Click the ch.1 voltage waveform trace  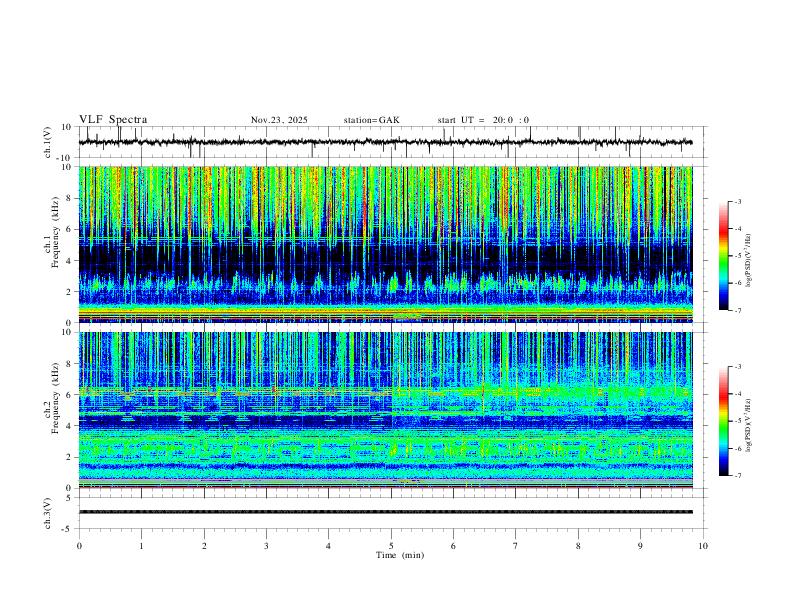coord(385,142)
